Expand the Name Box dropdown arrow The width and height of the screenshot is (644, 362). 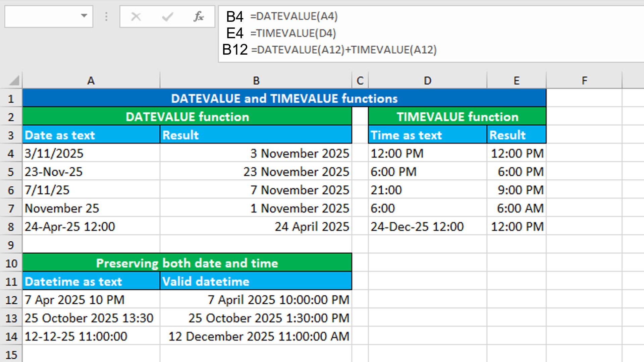(84, 16)
